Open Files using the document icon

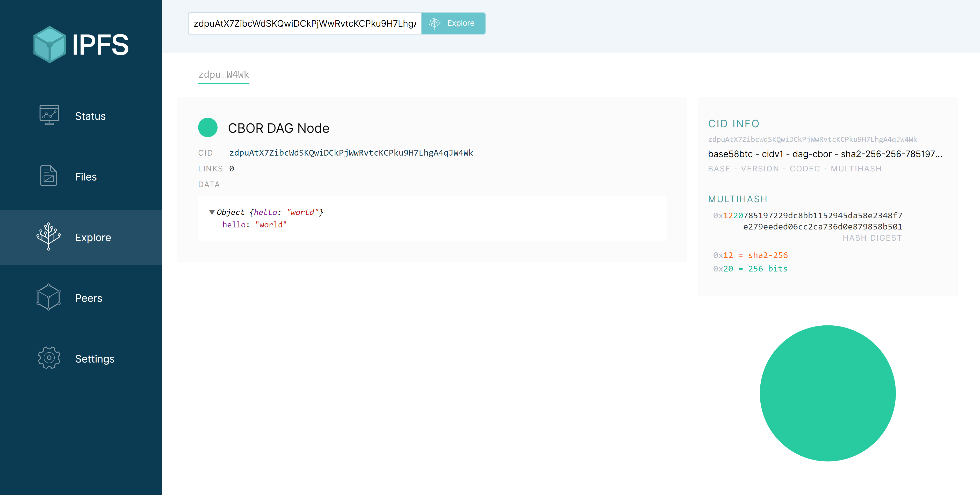49,176
